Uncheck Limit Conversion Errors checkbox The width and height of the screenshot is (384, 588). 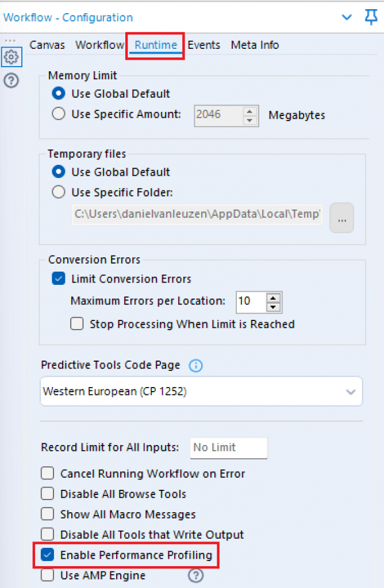[x=59, y=279]
